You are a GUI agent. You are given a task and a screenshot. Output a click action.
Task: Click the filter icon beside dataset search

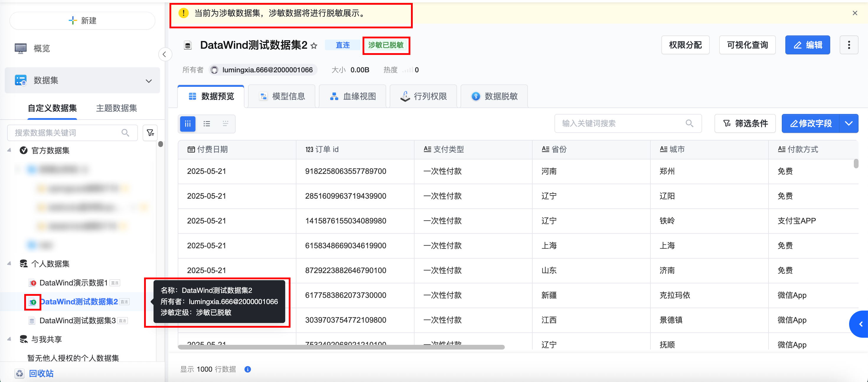[150, 133]
